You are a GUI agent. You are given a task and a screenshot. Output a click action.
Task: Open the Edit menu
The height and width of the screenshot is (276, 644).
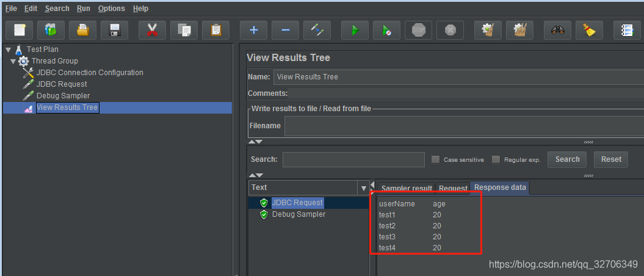[x=31, y=8]
